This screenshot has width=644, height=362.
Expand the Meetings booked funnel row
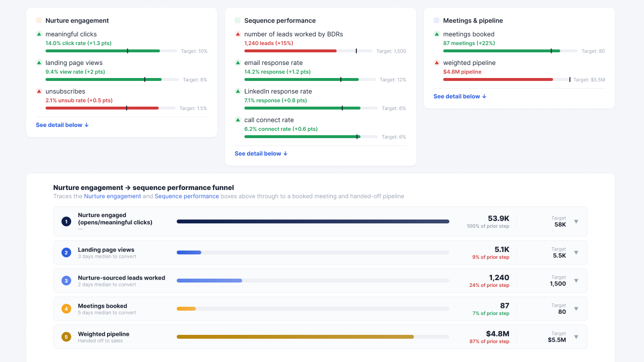pyautogui.click(x=576, y=309)
